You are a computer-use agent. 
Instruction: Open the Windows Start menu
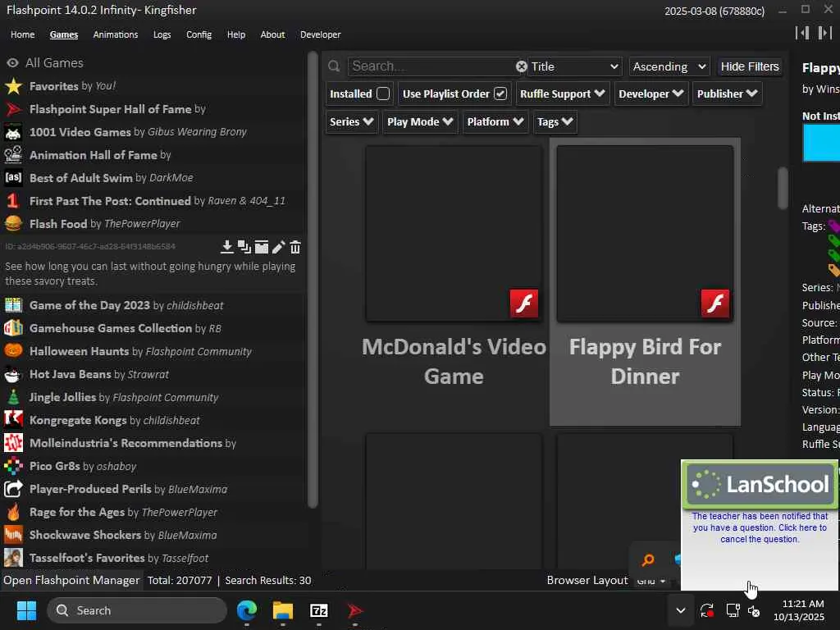[x=26, y=610]
